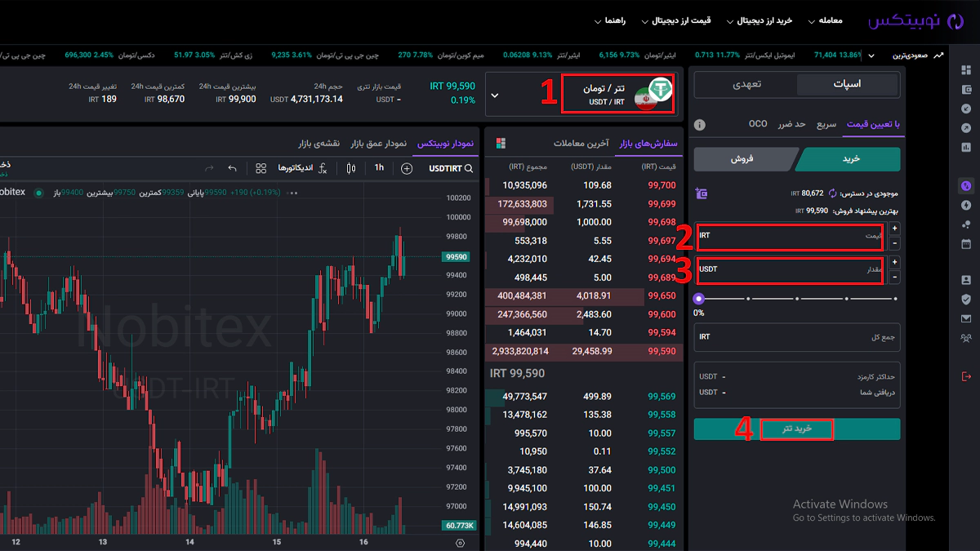Open the نمودار عمق بازار tab

(x=379, y=144)
